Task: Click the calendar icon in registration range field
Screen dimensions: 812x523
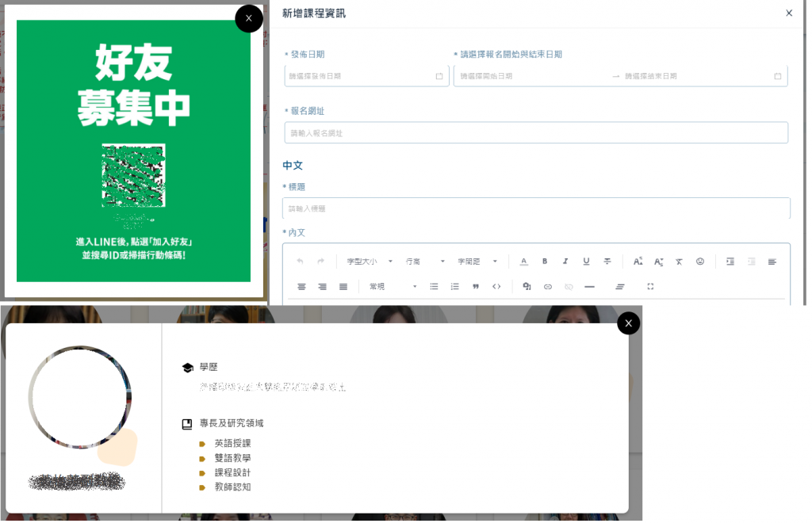Action: point(777,76)
